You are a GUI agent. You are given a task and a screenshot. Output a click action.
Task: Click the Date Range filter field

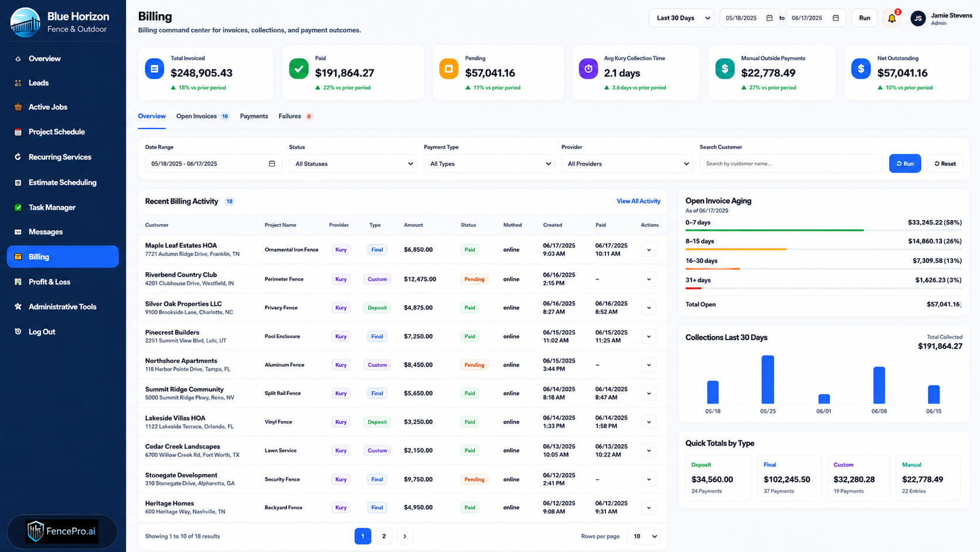pos(213,164)
